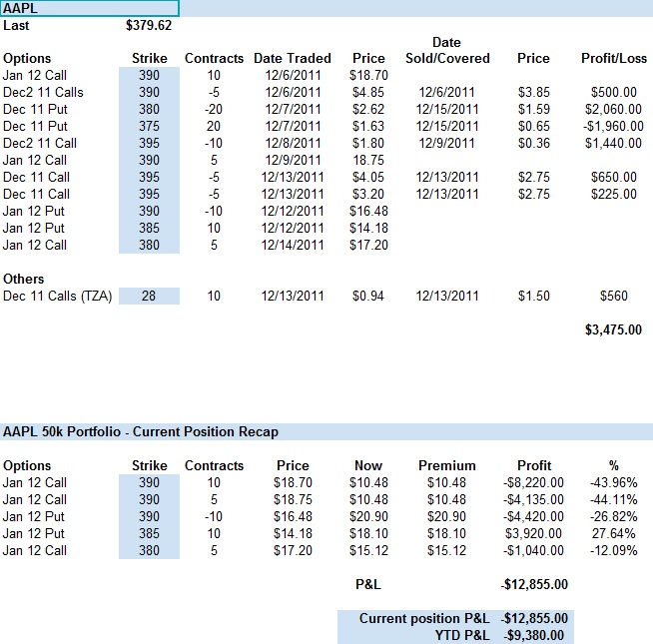The width and height of the screenshot is (653, 644).
Task: Select the TZA strike 28 cell
Action: pos(150,296)
